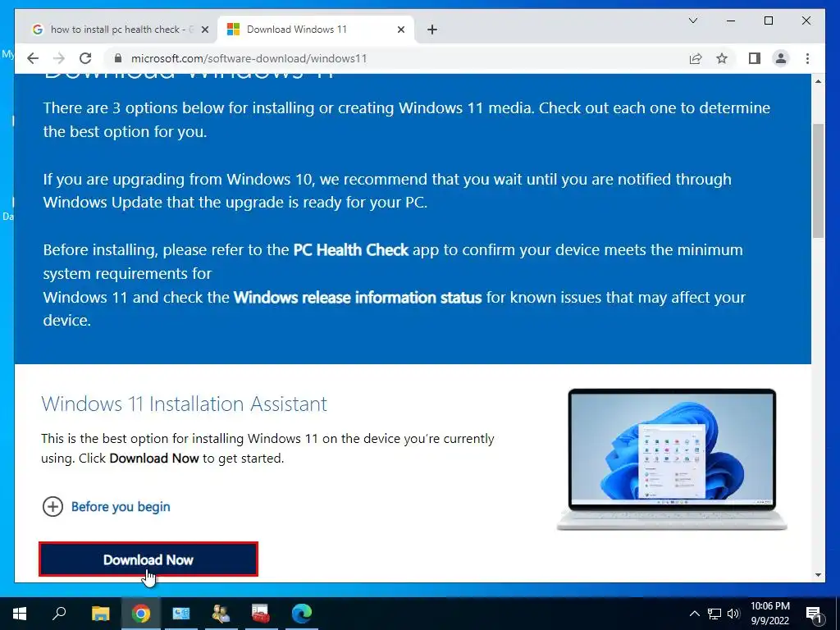Open the tab search chevron in title bar
The width and height of the screenshot is (840, 630).
coord(692,21)
